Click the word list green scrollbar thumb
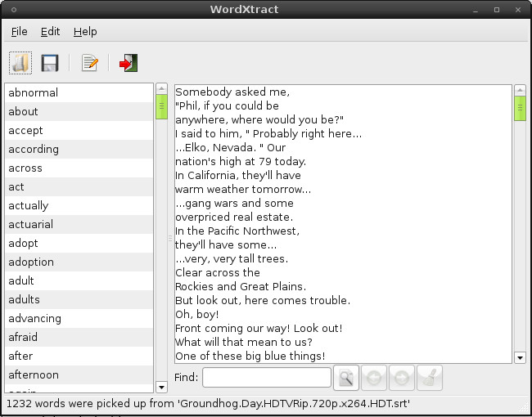This screenshot has height=417, width=532. [161, 107]
